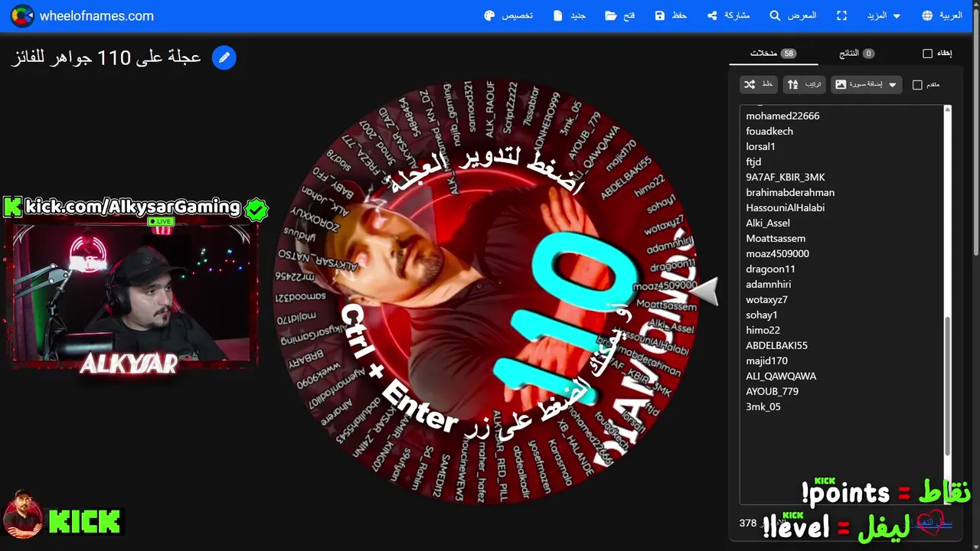Select entry brahimabderahman in the list

tap(790, 192)
